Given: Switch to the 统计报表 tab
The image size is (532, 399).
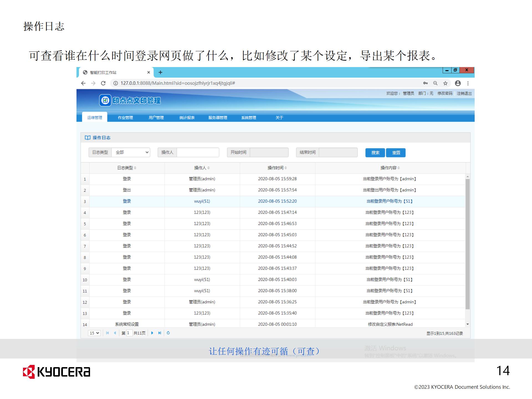Looking at the screenshot, I should tap(187, 117).
